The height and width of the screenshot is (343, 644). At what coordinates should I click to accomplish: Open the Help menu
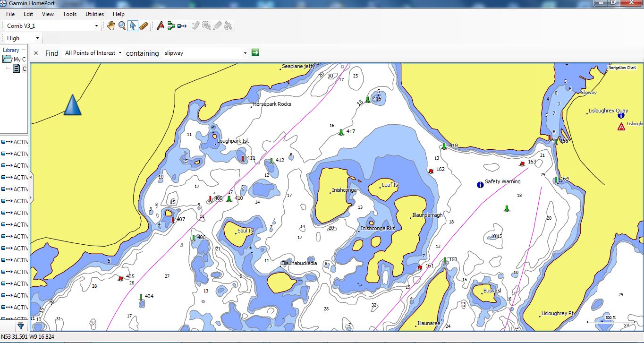(119, 14)
